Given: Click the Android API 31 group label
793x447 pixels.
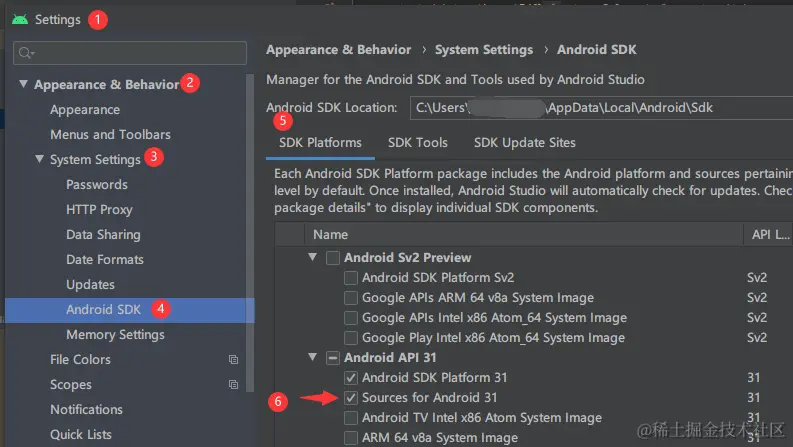Looking at the screenshot, I should click(390, 357).
